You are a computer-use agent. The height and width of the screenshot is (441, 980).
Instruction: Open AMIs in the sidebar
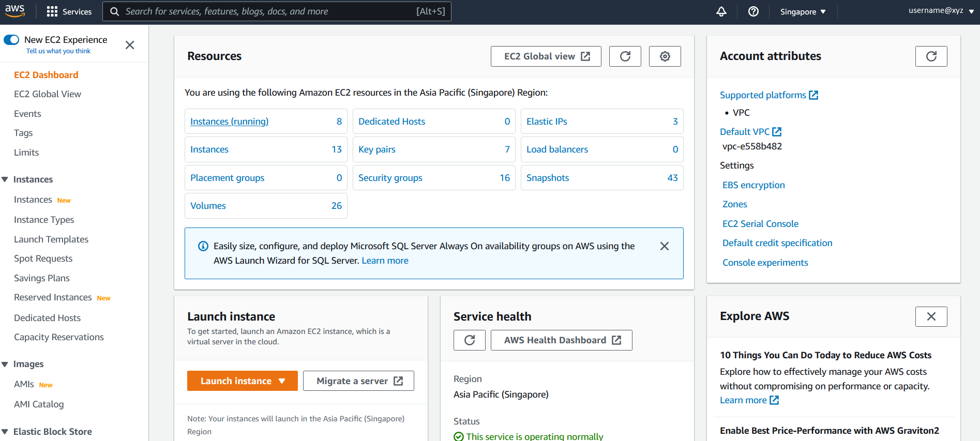[24, 384]
